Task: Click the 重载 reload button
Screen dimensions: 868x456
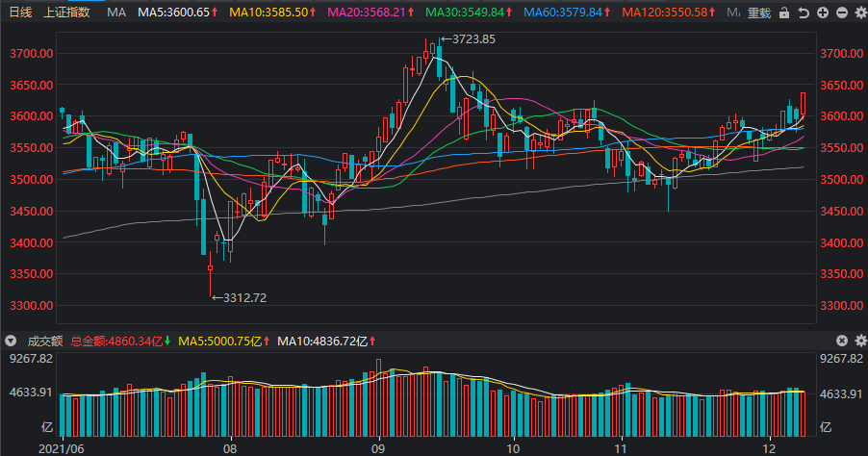Action: tap(759, 13)
